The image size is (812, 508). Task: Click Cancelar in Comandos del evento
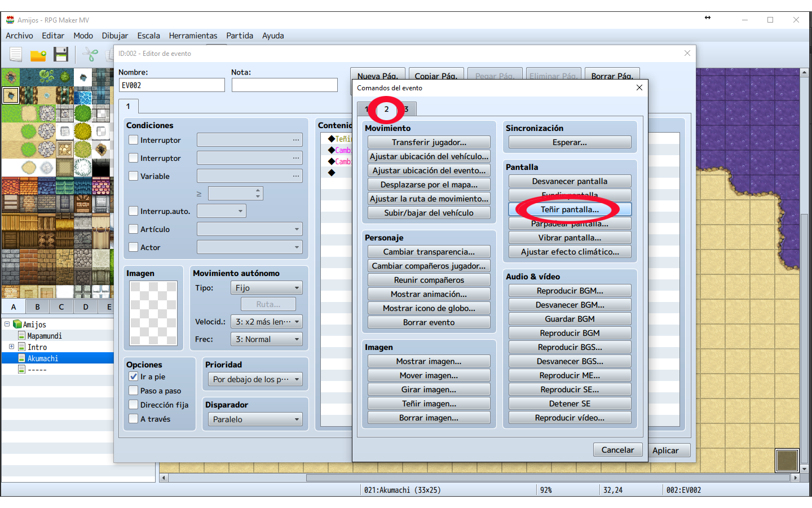617,450
